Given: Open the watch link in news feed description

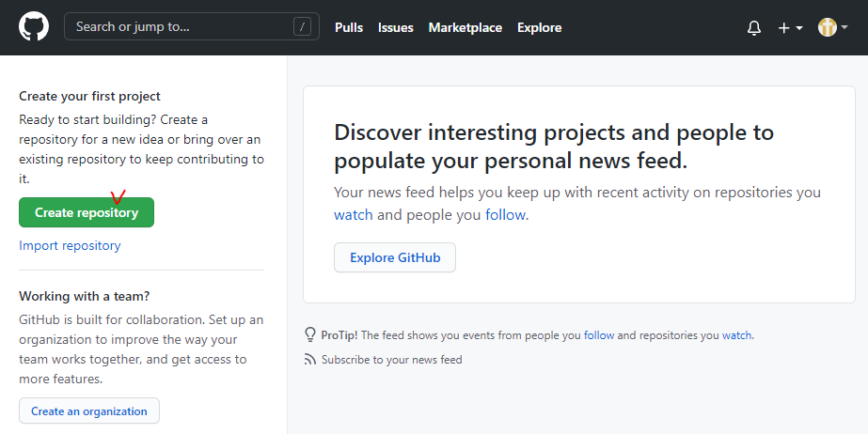Looking at the screenshot, I should point(354,214).
